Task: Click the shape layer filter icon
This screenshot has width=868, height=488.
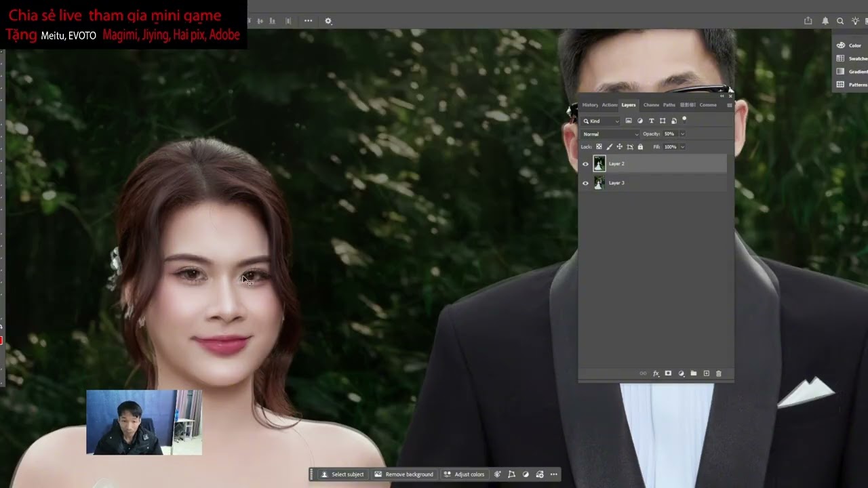Action: pyautogui.click(x=663, y=121)
